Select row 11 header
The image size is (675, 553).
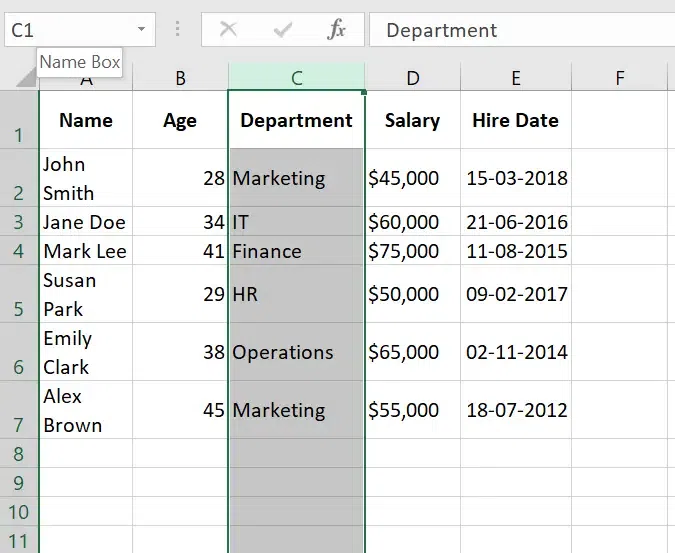[19, 540]
